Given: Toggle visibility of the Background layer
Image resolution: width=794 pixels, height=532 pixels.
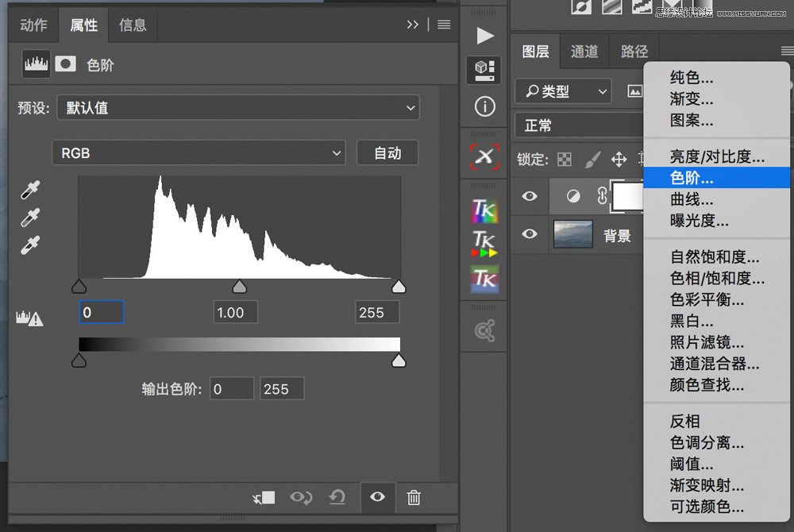Looking at the screenshot, I should point(530,234).
